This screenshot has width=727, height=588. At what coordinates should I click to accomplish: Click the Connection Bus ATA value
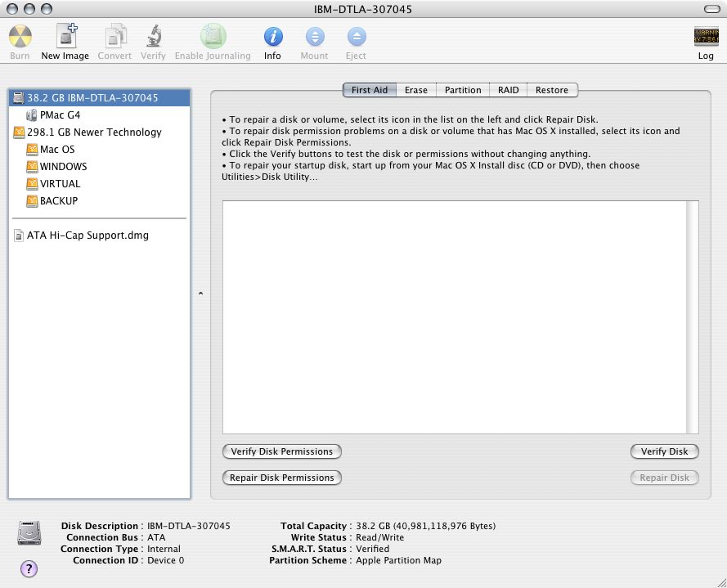click(156, 537)
